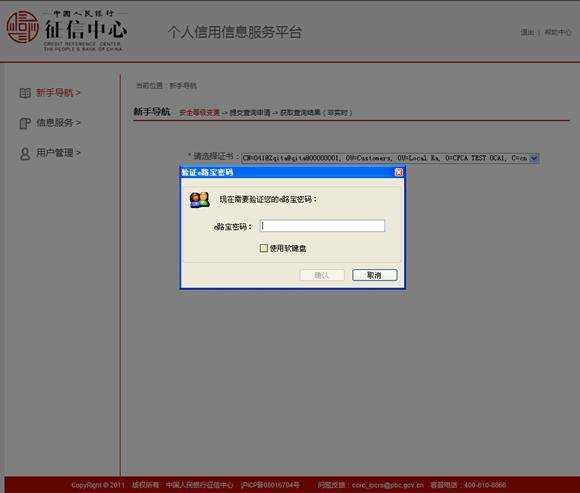Expand the 用户管理 sidebar menu
This screenshot has height=493, width=580.
(58, 153)
